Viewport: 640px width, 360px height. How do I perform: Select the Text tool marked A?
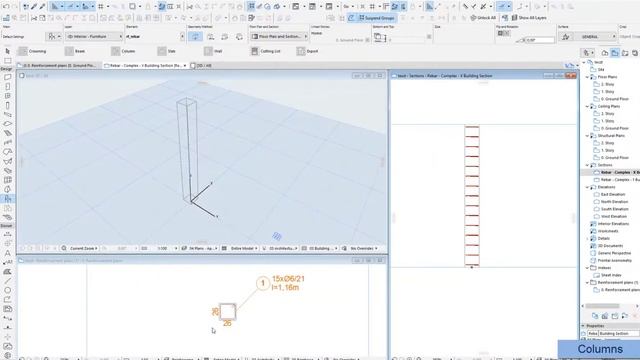point(7,253)
